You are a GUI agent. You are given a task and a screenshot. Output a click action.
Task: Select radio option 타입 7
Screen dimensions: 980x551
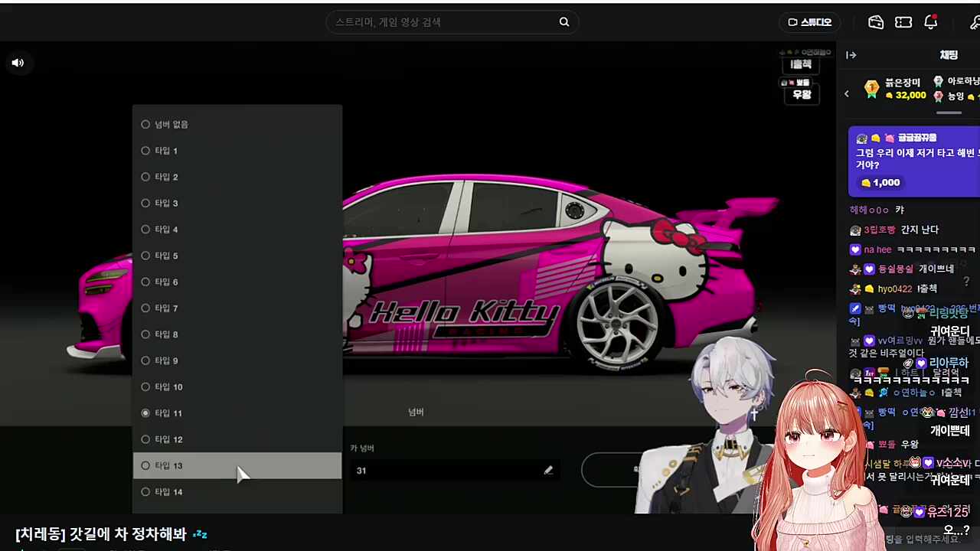point(237,308)
